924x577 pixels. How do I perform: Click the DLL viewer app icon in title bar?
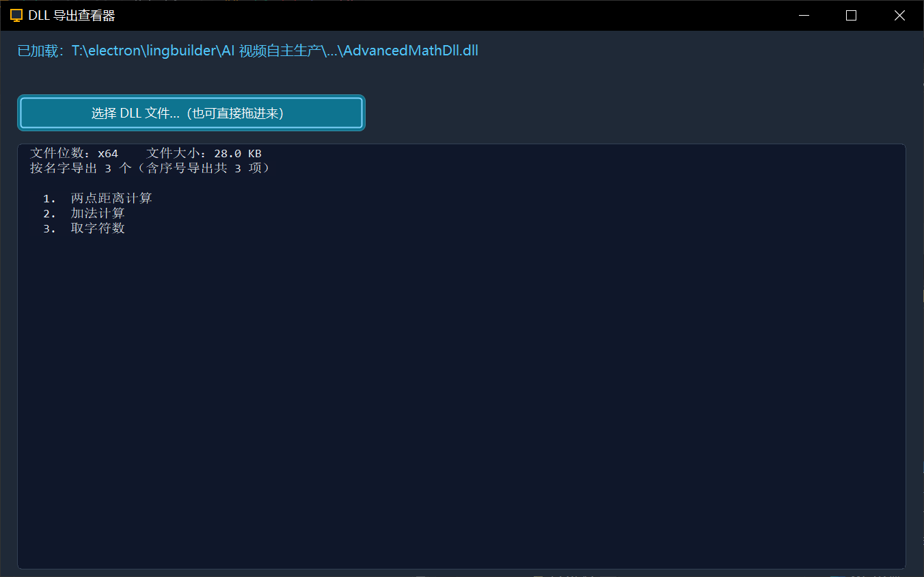click(16, 15)
